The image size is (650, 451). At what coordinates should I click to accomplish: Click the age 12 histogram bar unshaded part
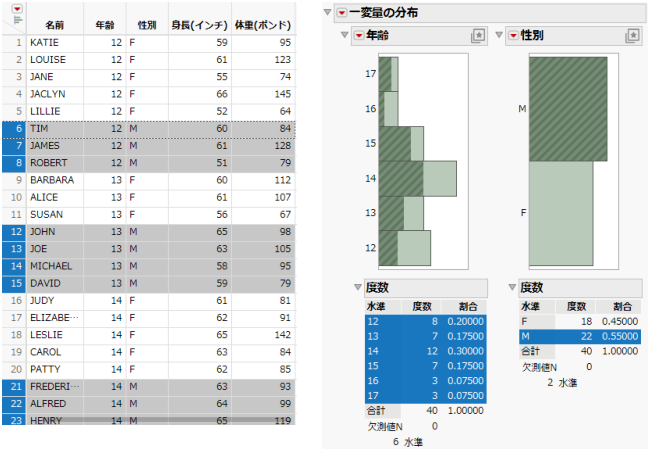tap(414, 248)
